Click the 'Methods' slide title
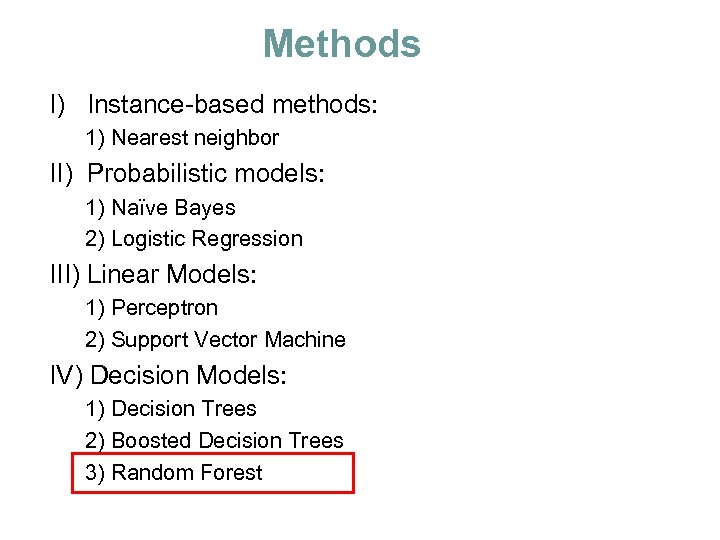This screenshot has width=720, height=540. point(341,44)
